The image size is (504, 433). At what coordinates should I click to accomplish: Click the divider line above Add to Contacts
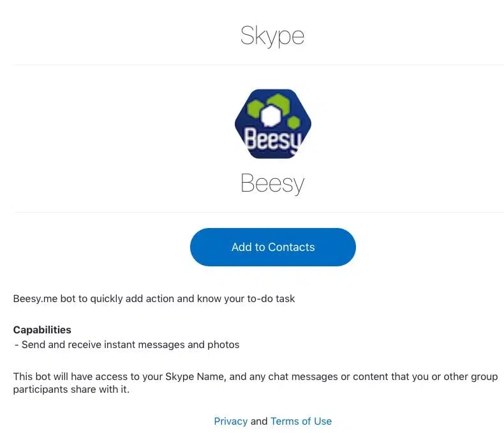258,212
